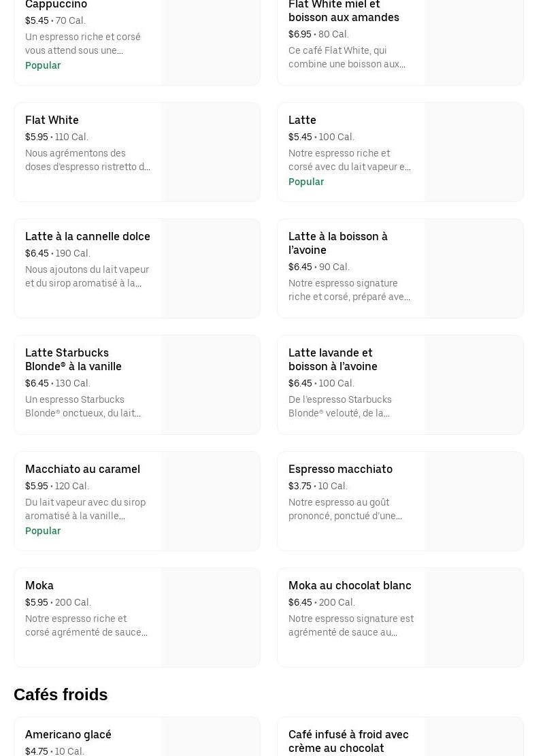The image size is (547, 756).
Task: Click the Latte lavande card's image area
Action: click(474, 384)
